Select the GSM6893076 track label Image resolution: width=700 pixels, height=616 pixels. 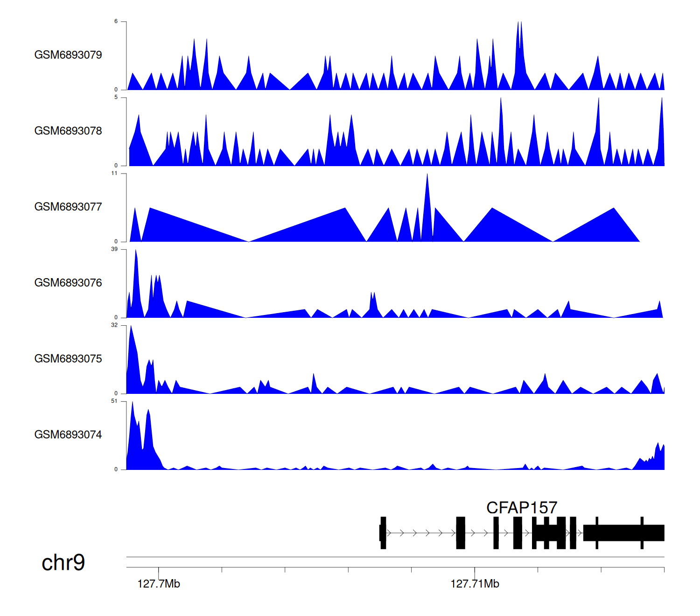(68, 283)
